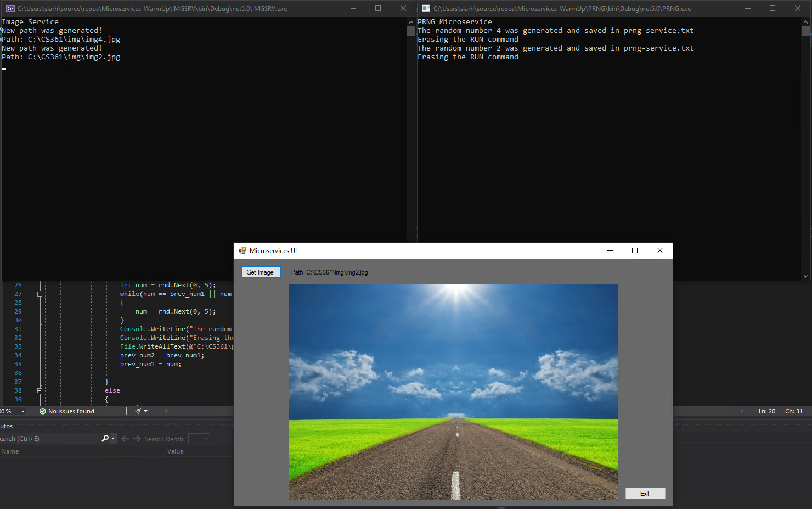Click the back arrow in Autos search navigation
812x509 pixels.
(125, 438)
